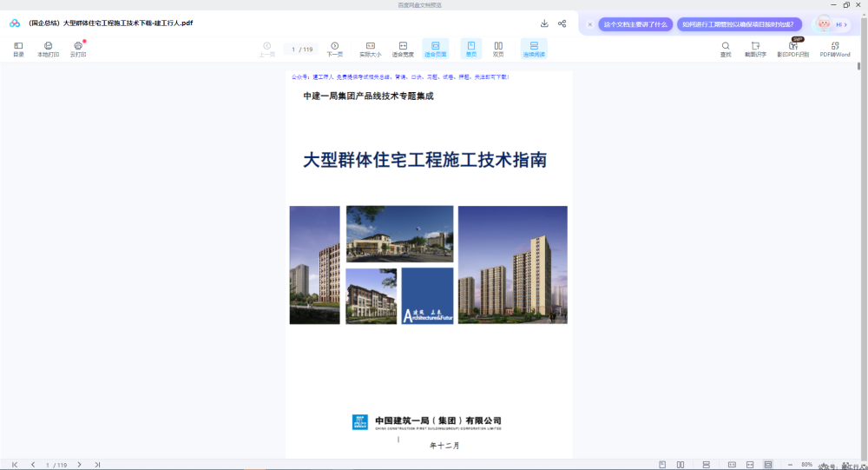Go to previous page with 上一页
The image size is (868, 470).
click(x=266, y=50)
